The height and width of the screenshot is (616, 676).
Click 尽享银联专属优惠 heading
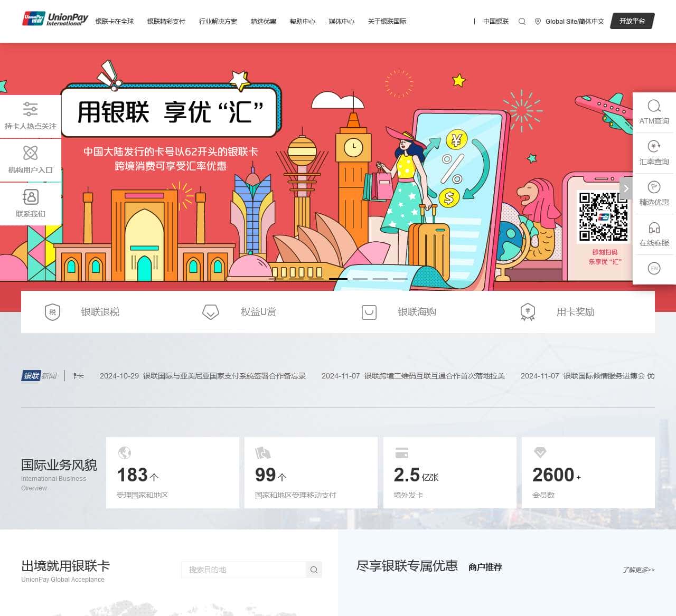click(x=407, y=566)
